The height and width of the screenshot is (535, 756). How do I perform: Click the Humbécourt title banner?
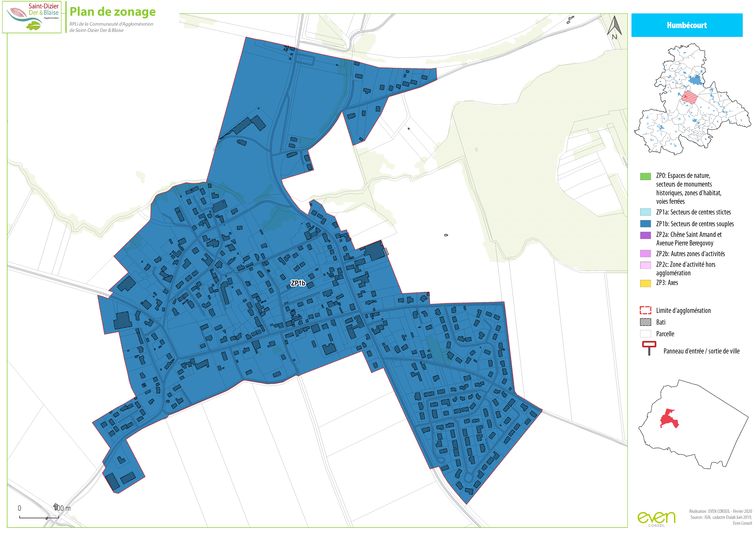(x=687, y=25)
